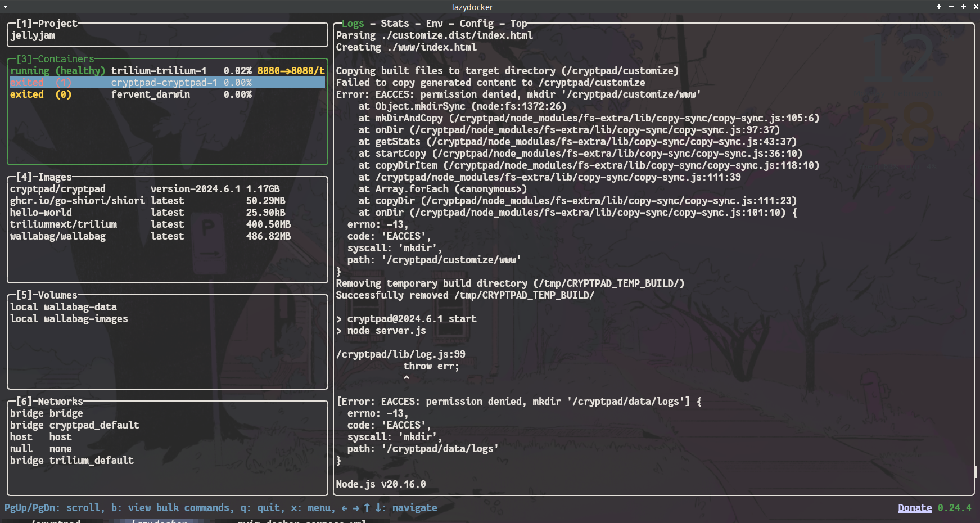
Task: Open the Env tab
Action: 434,24
